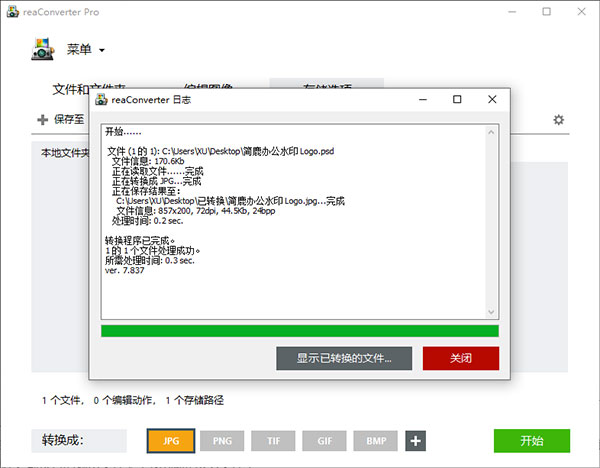Click the log line '1 的 1 个文件处理成功。'
Screen dimensions: 600x468
click(x=153, y=251)
